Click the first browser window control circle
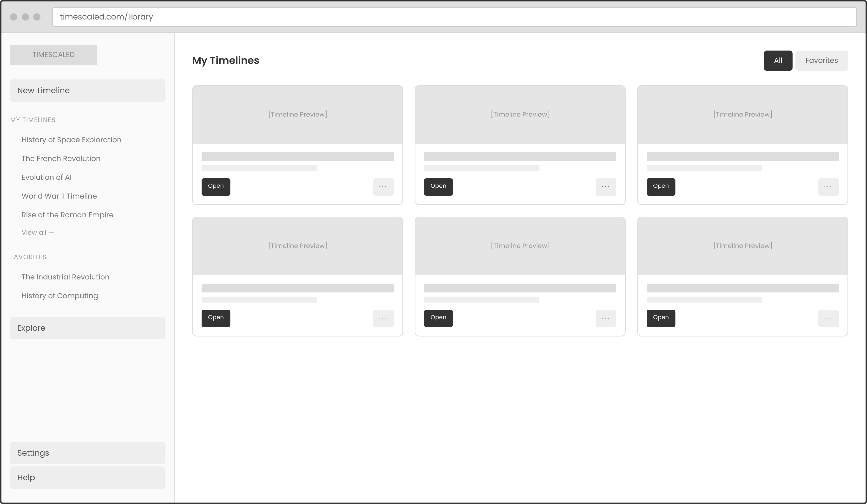The height and width of the screenshot is (504, 867). pos(14,17)
